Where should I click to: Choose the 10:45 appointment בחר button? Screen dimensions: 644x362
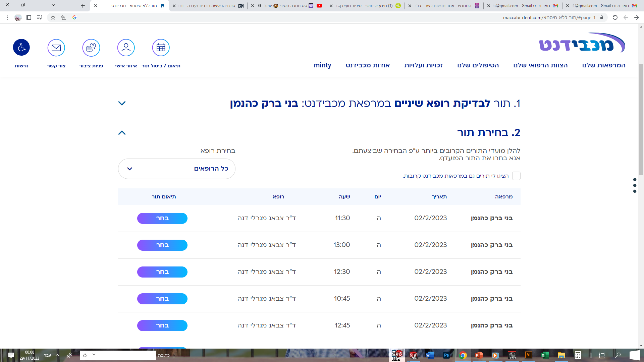click(x=162, y=299)
